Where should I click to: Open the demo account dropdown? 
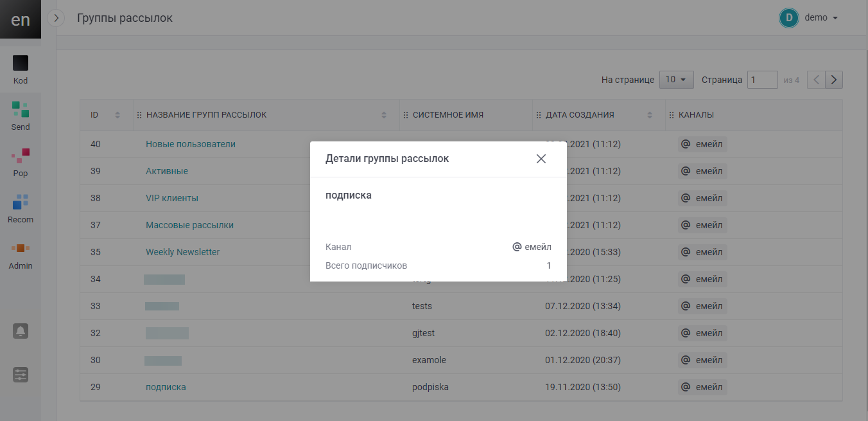[x=821, y=18]
